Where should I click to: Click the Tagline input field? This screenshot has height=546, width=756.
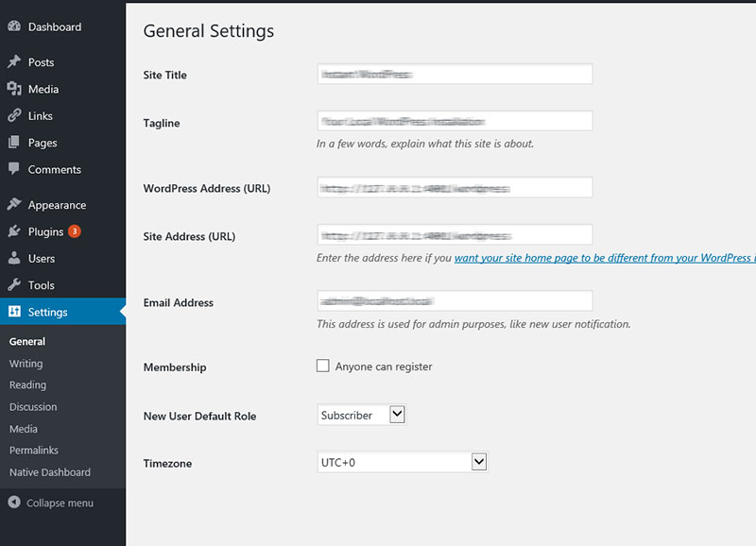point(455,121)
